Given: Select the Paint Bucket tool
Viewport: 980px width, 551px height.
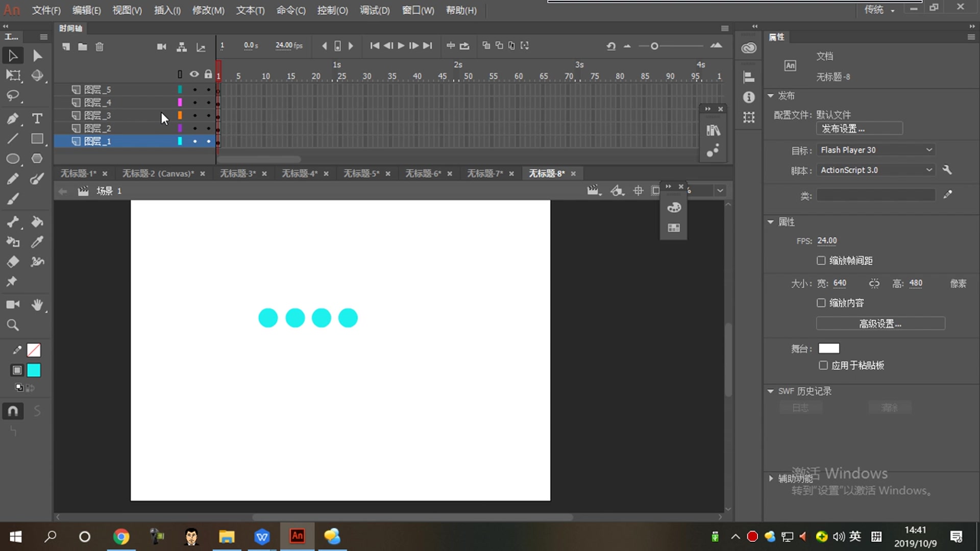Looking at the screenshot, I should coord(37,222).
